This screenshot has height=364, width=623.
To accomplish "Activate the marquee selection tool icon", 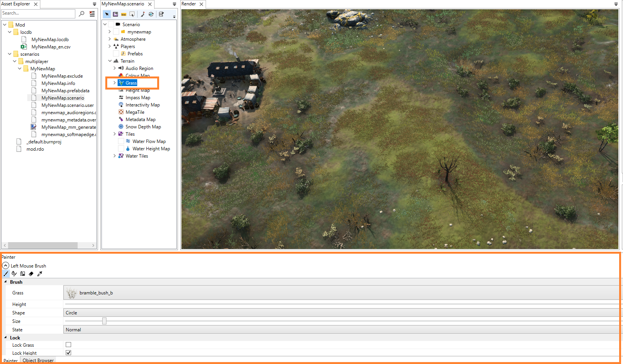I will 132,14.
